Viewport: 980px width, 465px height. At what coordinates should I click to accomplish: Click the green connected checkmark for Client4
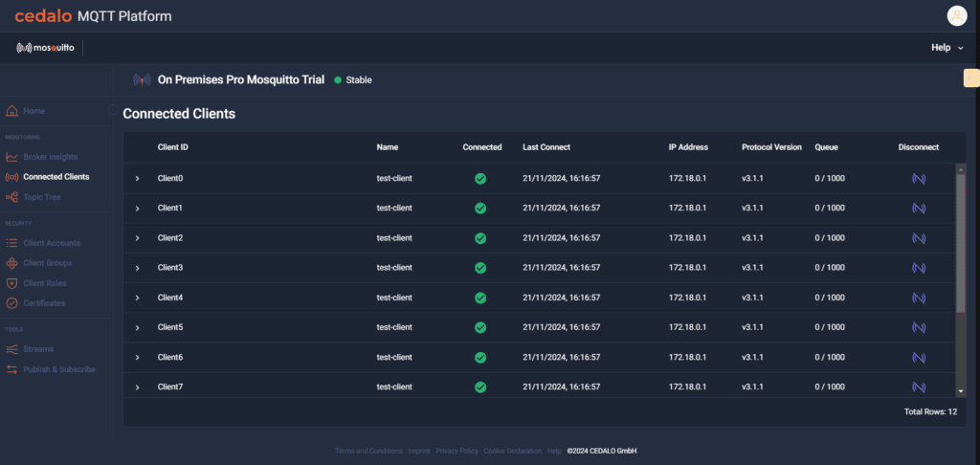(x=480, y=299)
